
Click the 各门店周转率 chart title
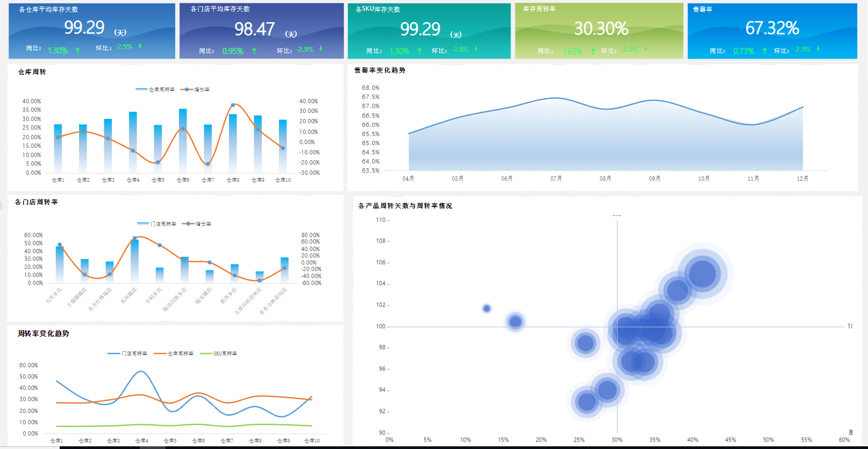pyautogui.click(x=36, y=202)
